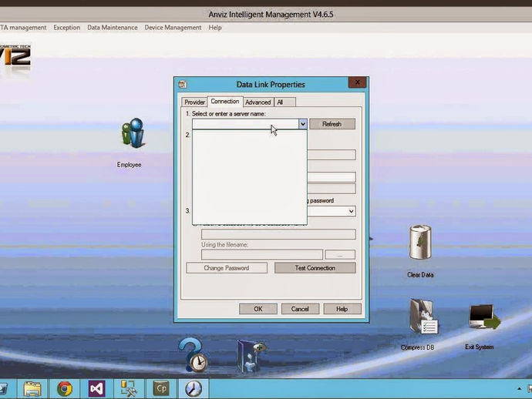
Task: Click the dialog Help button
Action: [x=342, y=309]
